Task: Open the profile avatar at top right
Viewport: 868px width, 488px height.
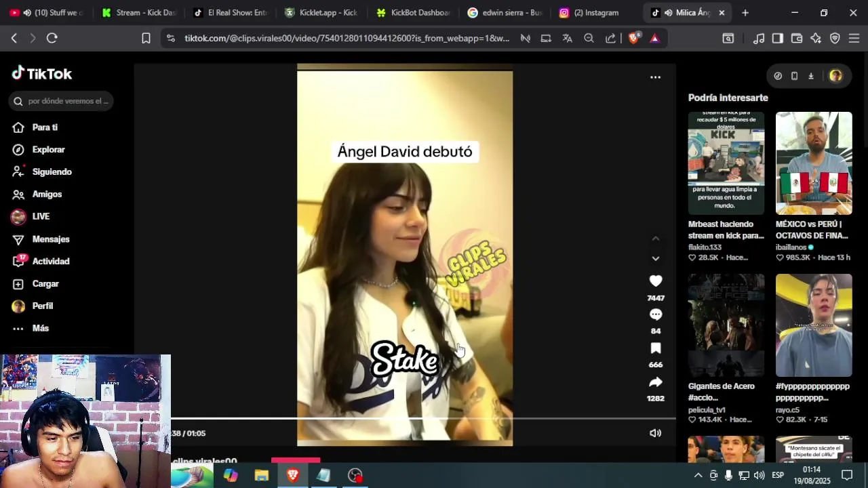Action: pos(835,76)
